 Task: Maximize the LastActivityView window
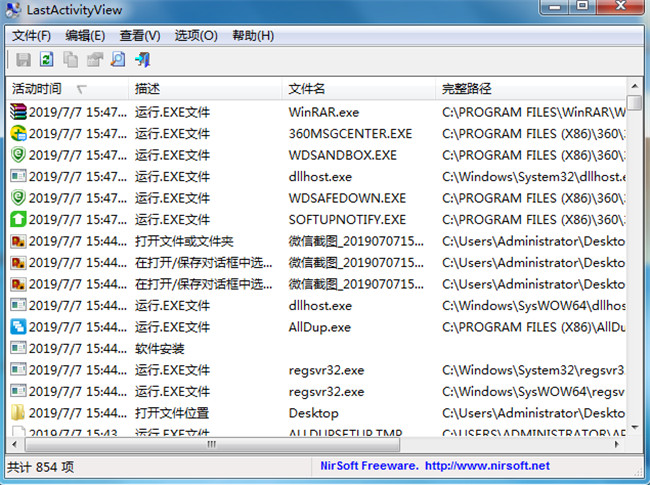click(582, 6)
